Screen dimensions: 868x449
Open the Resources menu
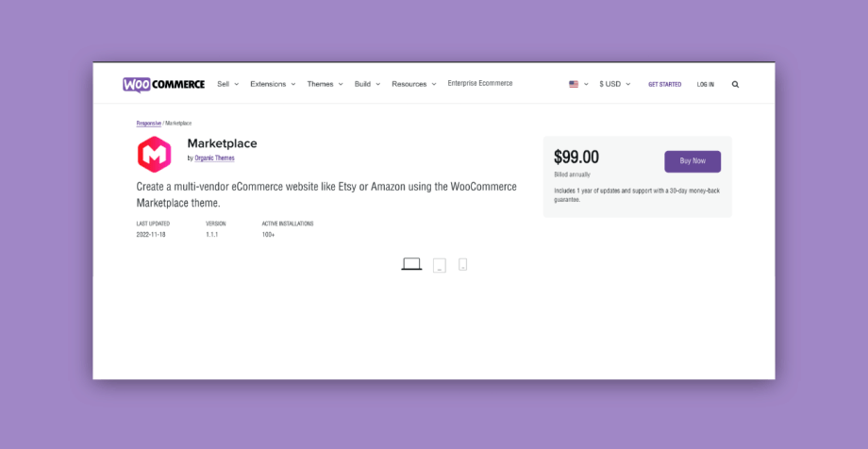(x=414, y=84)
